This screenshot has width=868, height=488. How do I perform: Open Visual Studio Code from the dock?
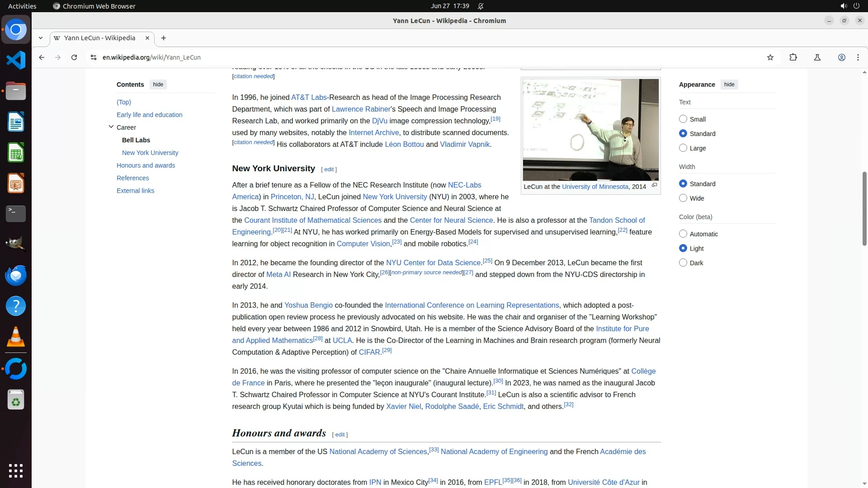[x=16, y=60]
